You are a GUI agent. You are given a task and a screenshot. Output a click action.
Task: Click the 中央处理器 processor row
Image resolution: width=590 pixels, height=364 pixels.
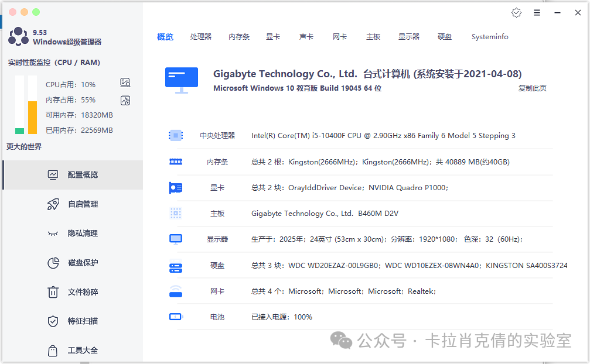[217, 136]
